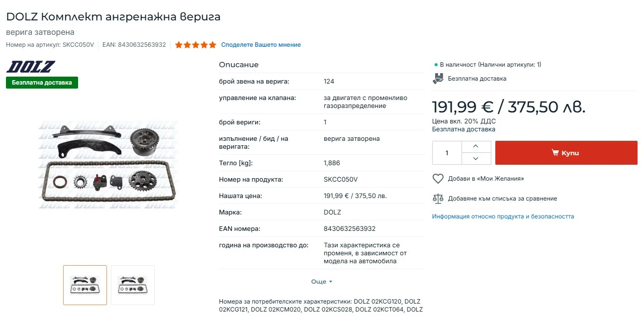Select the first product thumbnail
This screenshot has height=317, width=644.
click(x=85, y=285)
